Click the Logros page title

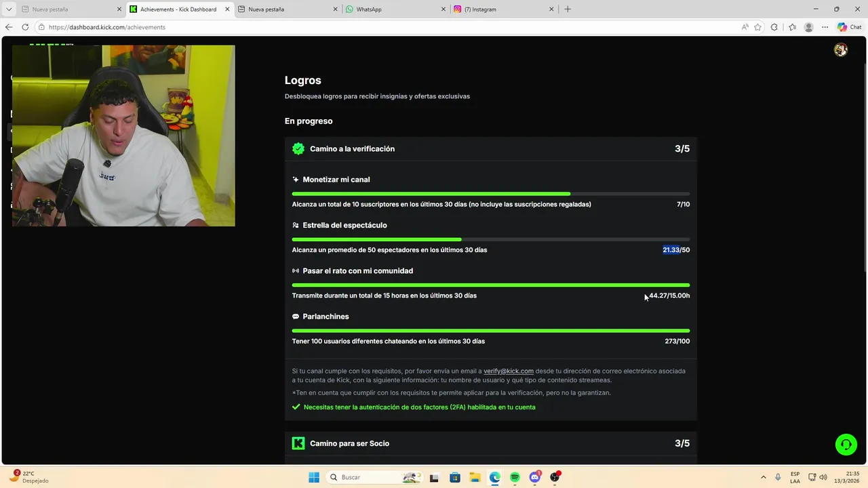tap(303, 80)
